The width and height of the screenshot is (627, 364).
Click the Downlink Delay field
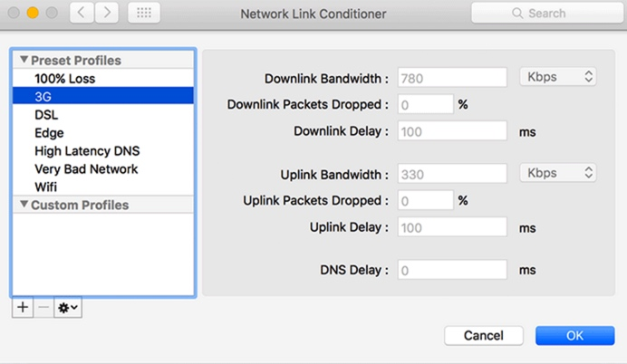[452, 131]
